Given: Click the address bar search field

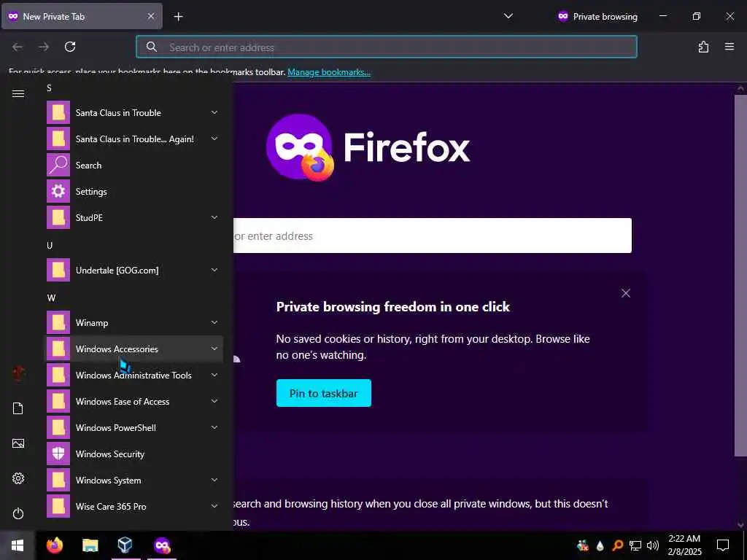Looking at the screenshot, I should [x=387, y=47].
